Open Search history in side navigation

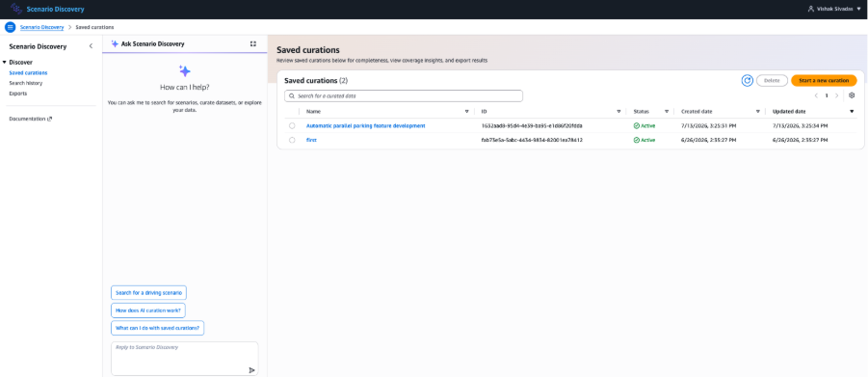(26, 83)
